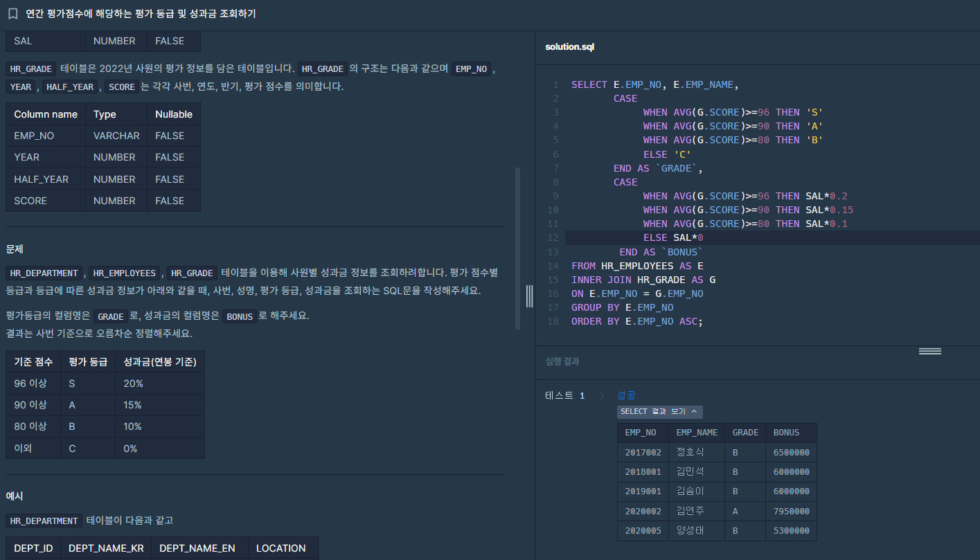Click the 실행 결과 panel label

562,361
